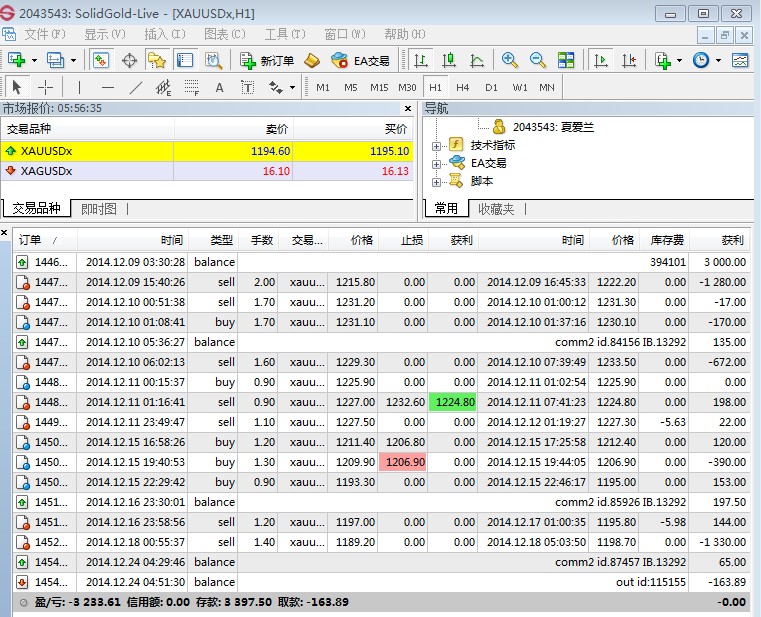The width and height of the screenshot is (761, 617).
Task: Close the 市场报价 market watch panel
Action: click(408, 108)
